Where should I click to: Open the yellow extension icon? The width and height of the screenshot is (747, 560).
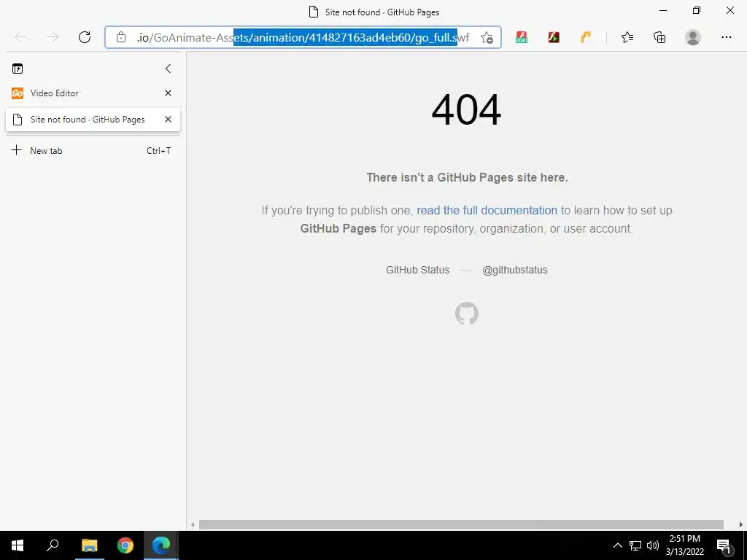(586, 37)
